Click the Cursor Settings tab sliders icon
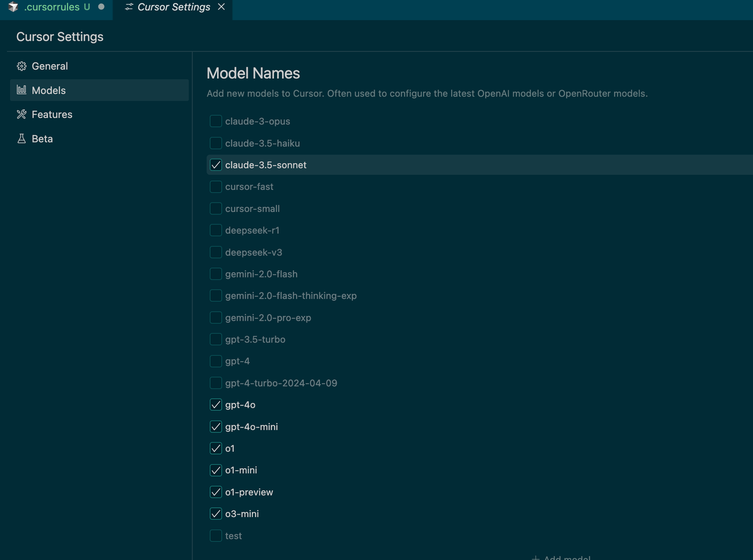The height and width of the screenshot is (560, 753). click(x=129, y=7)
